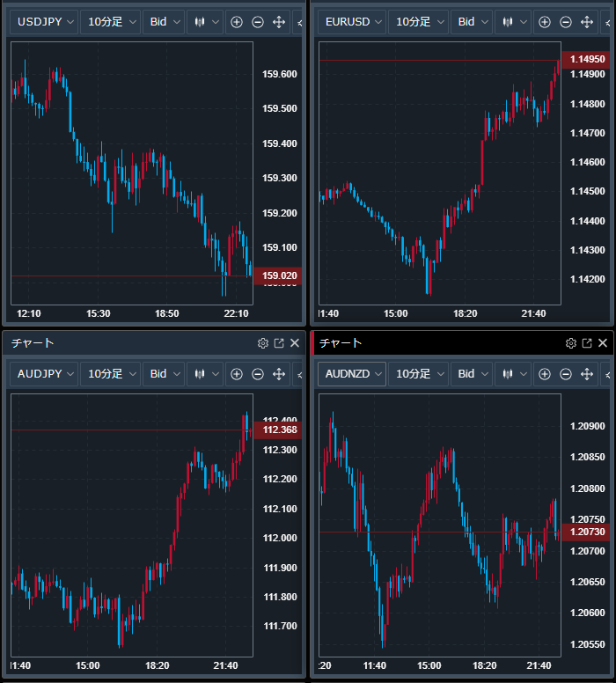Viewport: 616px width, 683px height.
Task: Zoom out on the USDJPY chart
Action: click(258, 22)
